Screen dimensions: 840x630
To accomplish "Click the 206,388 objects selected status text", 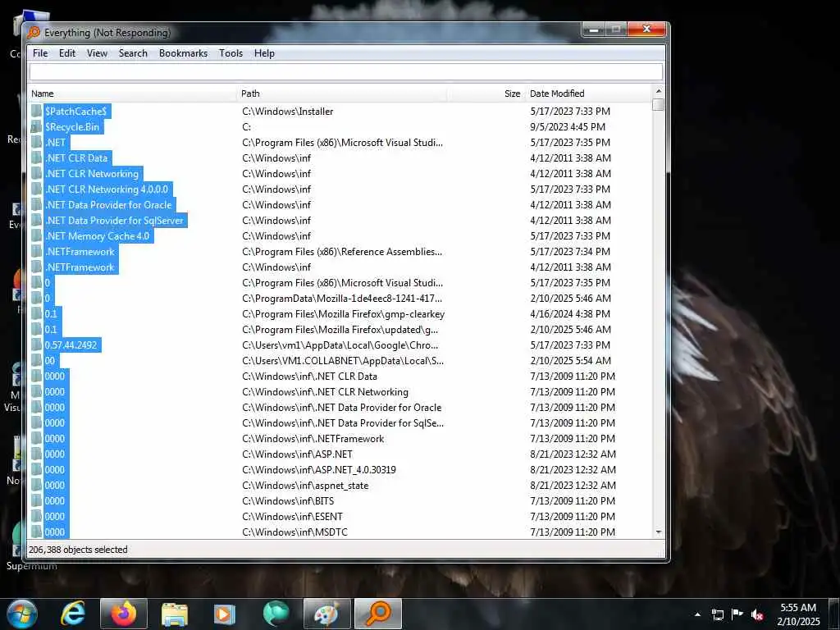I will pos(78,550).
